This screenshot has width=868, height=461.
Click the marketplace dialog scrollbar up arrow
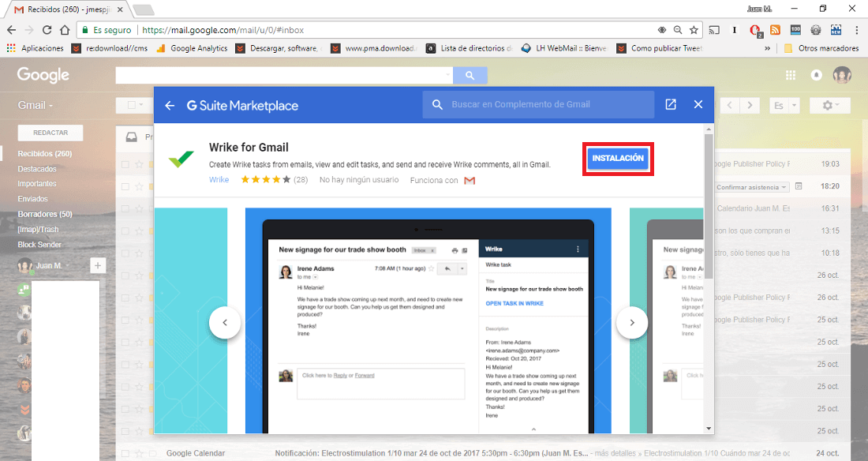(709, 129)
